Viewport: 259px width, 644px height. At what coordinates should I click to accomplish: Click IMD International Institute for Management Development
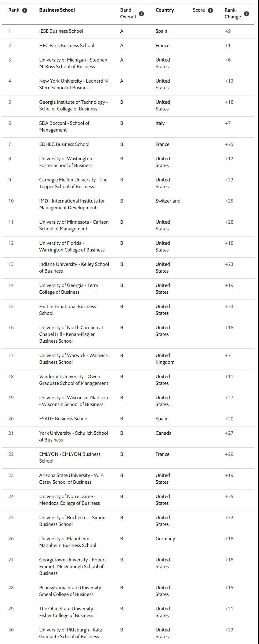click(x=72, y=204)
